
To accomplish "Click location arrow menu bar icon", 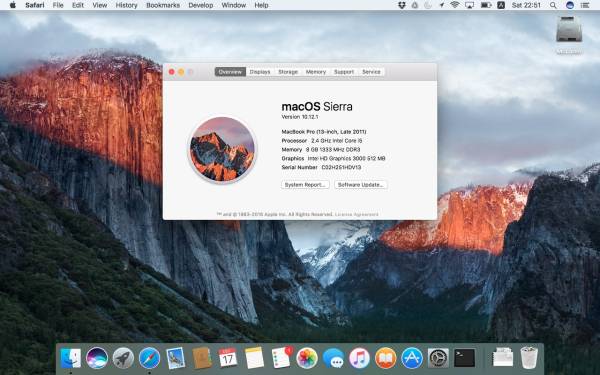I will tap(442, 5).
